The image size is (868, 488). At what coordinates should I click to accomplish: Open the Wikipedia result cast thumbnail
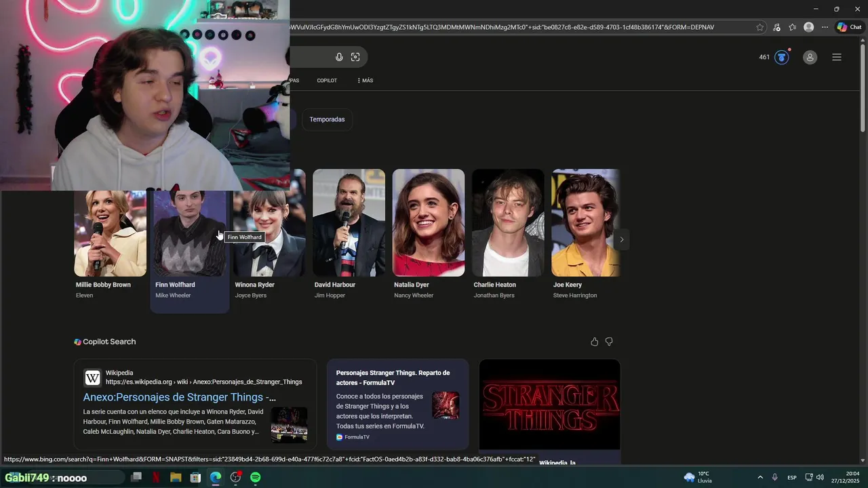[x=289, y=425]
